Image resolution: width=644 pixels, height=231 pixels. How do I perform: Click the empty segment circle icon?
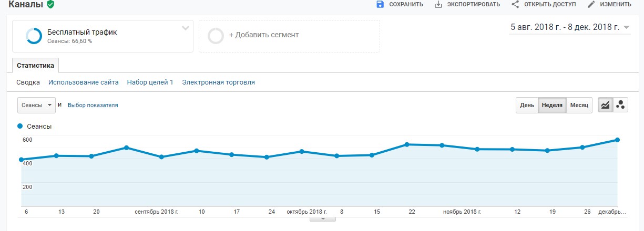tap(216, 36)
